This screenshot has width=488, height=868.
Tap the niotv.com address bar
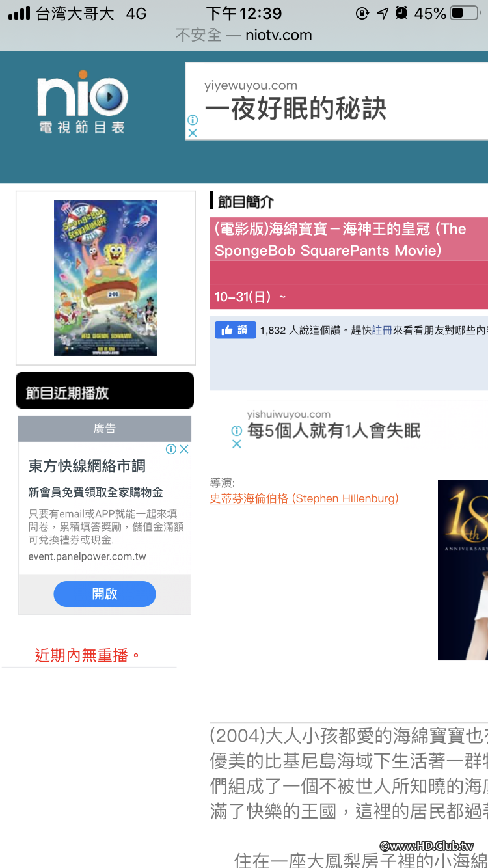(x=244, y=35)
